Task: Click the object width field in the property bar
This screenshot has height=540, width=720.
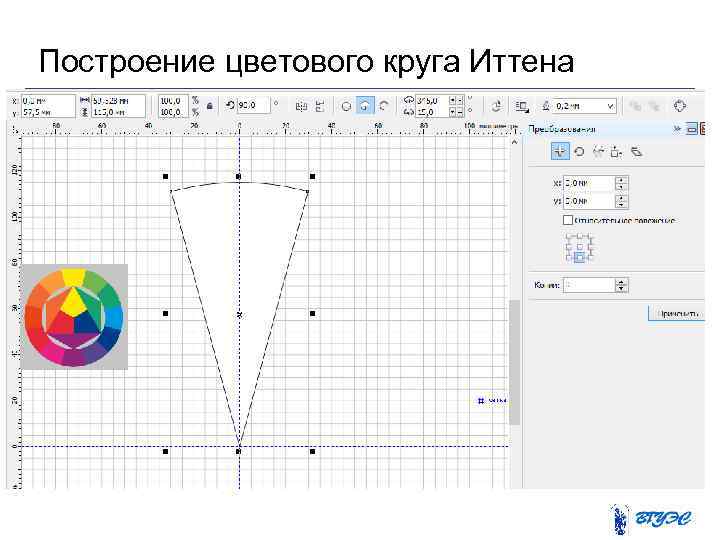Action: (x=118, y=100)
